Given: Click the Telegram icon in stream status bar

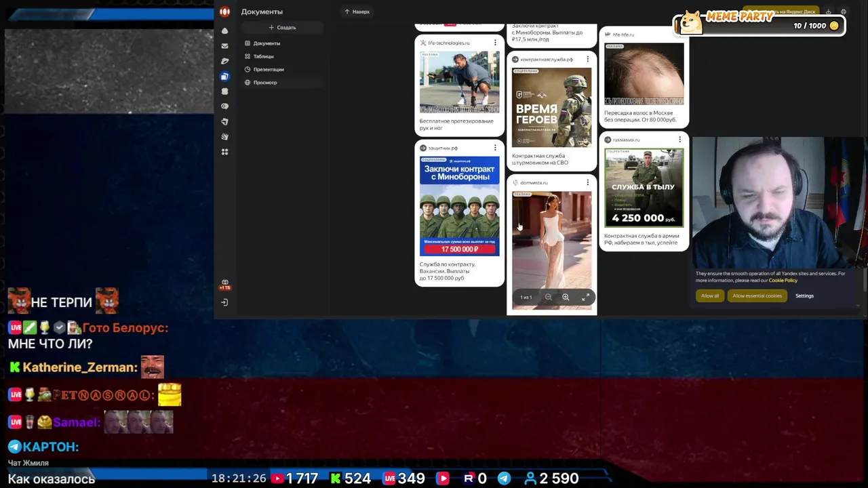Looking at the screenshot, I should (504, 479).
